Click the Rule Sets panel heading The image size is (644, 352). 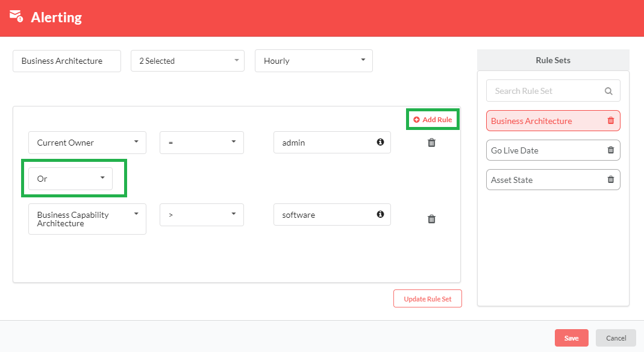tap(553, 60)
